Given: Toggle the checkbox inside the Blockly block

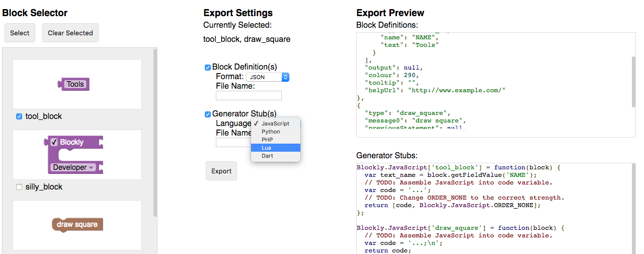Looking at the screenshot, I should coord(54,142).
